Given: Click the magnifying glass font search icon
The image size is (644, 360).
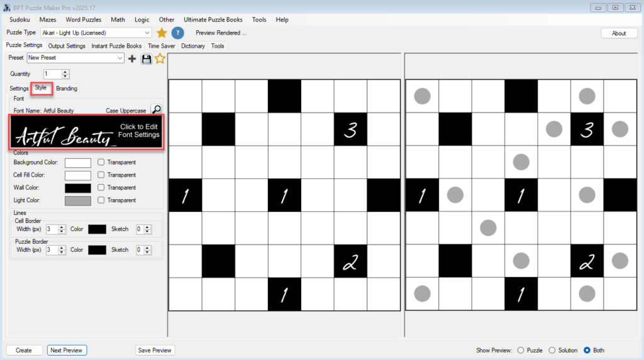Looking at the screenshot, I should coord(157,109).
